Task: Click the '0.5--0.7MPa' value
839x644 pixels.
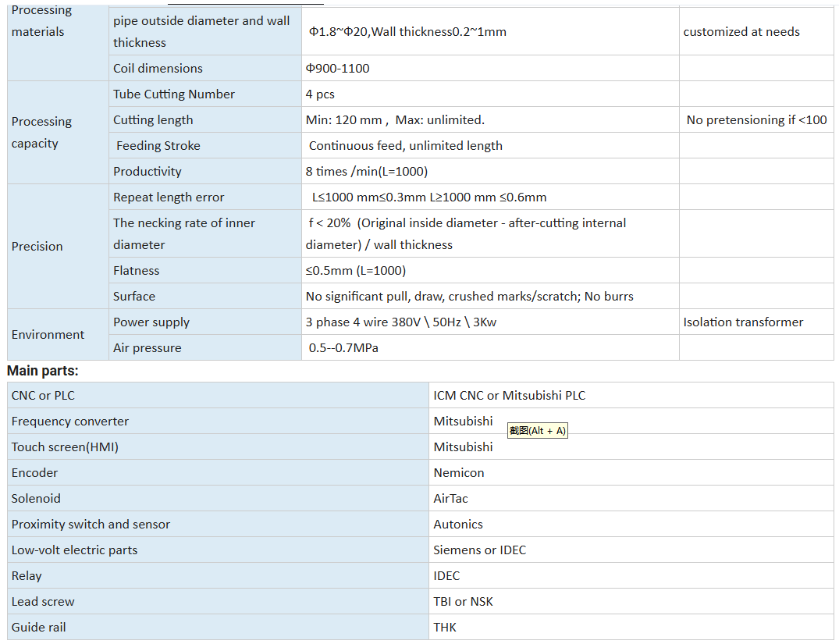Action: 343,348
